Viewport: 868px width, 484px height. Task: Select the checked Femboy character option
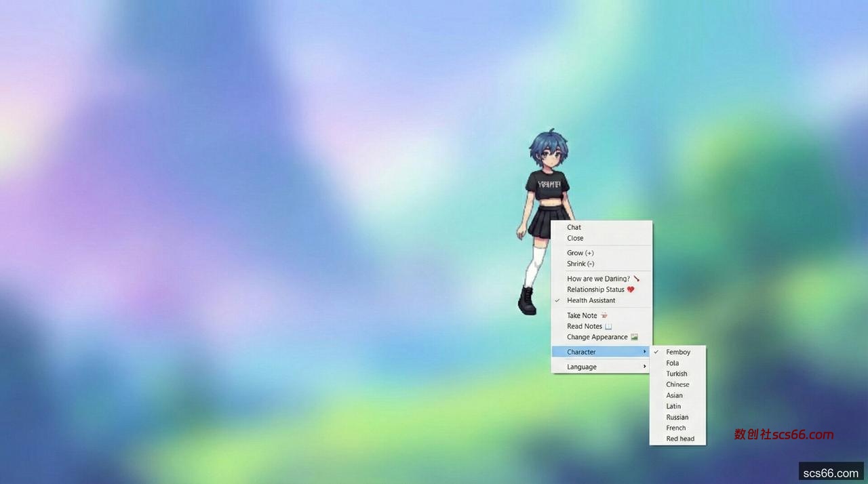click(677, 352)
